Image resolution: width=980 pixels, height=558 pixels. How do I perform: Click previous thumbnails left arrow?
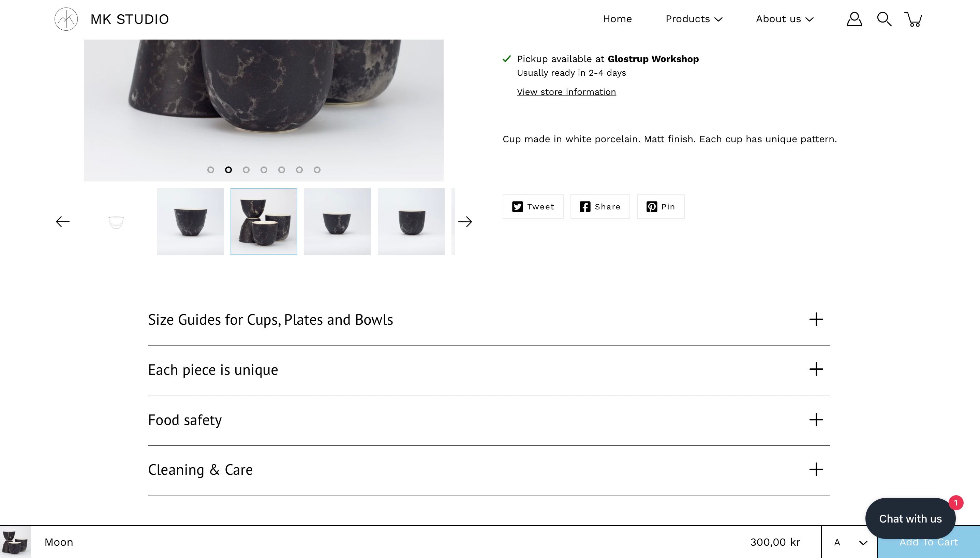point(62,221)
